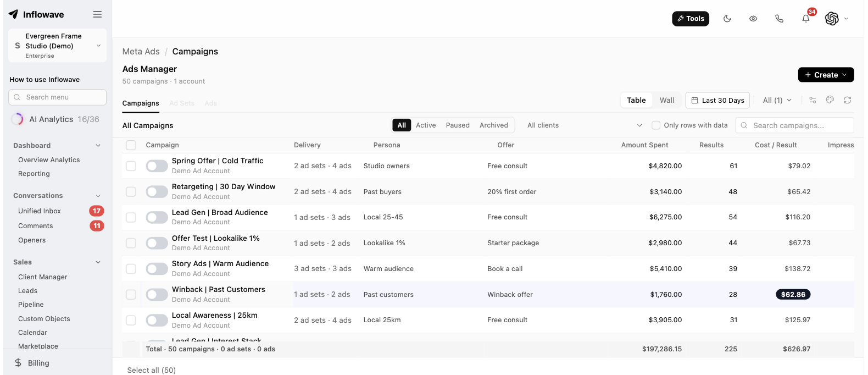
Task: Click magnifier icon in Search campaigns field
Action: click(x=744, y=125)
